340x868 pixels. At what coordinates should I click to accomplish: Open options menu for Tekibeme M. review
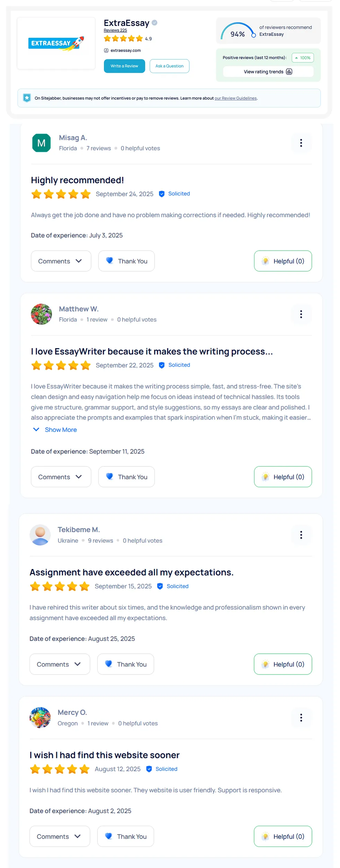click(x=301, y=535)
